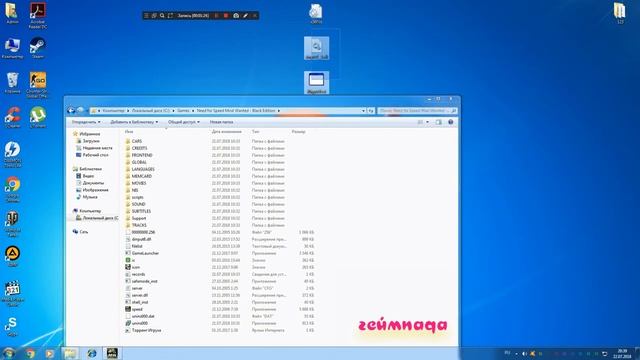Viewport: 640px width, 360px height.
Task: Open the Recycle Bin (Корзина) desktop icon
Action: click(x=13, y=83)
